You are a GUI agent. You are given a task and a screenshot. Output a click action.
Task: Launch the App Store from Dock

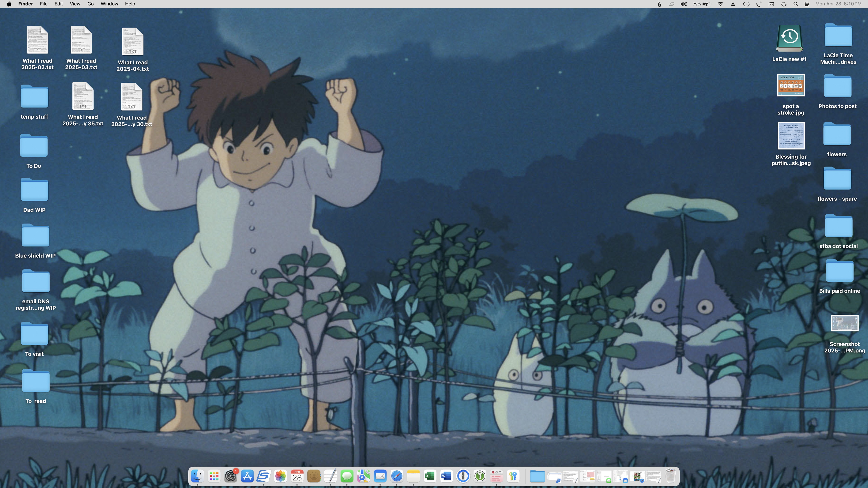[x=247, y=476]
